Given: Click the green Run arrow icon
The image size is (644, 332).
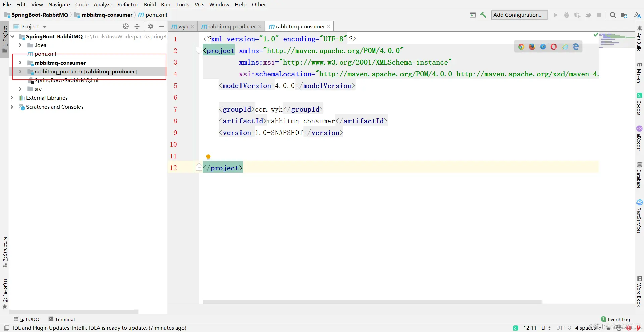Looking at the screenshot, I should (556, 15).
